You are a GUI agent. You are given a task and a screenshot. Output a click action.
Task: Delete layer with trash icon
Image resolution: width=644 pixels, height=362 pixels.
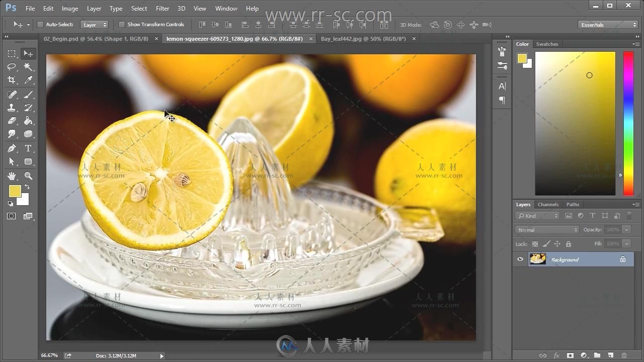(x=624, y=355)
